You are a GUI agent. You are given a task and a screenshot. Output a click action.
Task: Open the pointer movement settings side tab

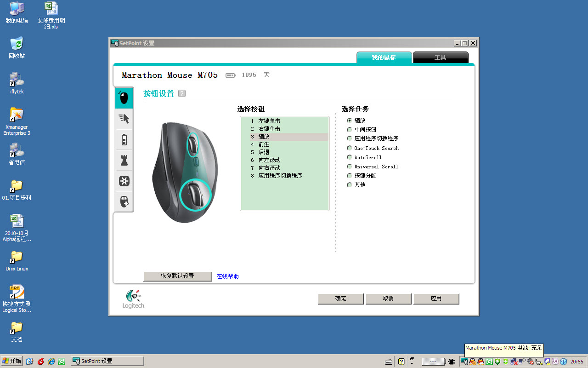click(x=124, y=119)
